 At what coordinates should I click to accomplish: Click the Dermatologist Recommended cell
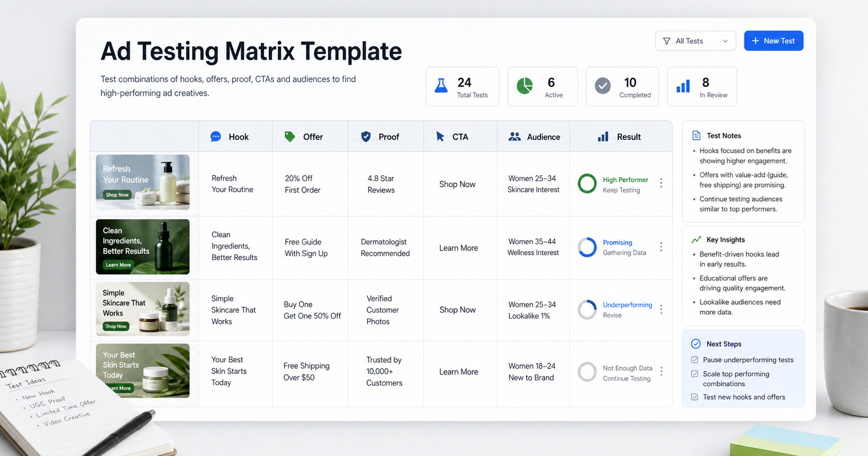[385, 248]
